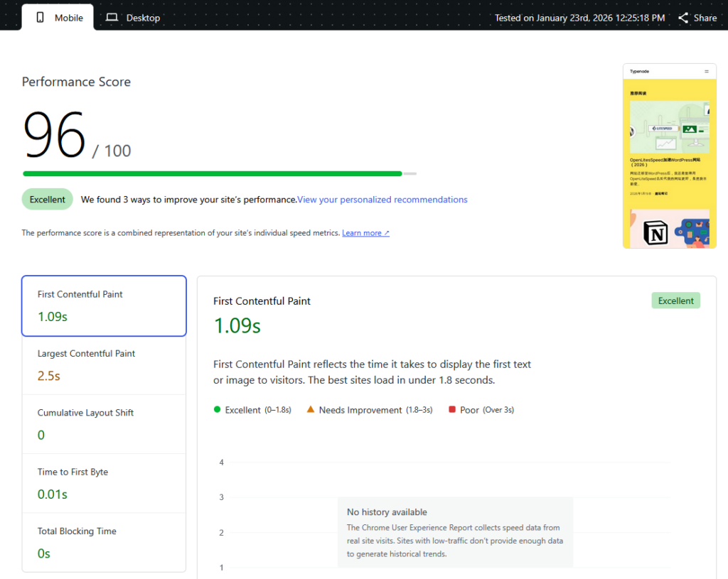Screen dimensions: 728x579
Task: Click the mobile site preview thumbnail
Action: pyautogui.click(x=669, y=156)
